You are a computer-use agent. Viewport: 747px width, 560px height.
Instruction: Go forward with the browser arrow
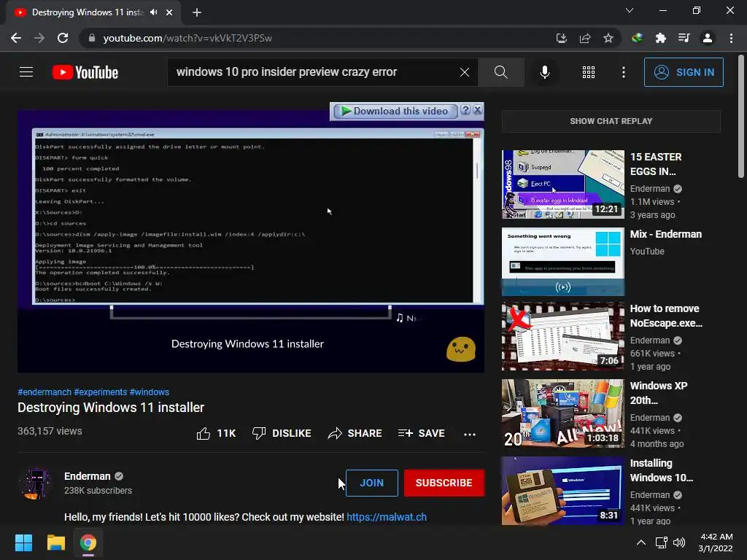click(39, 38)
